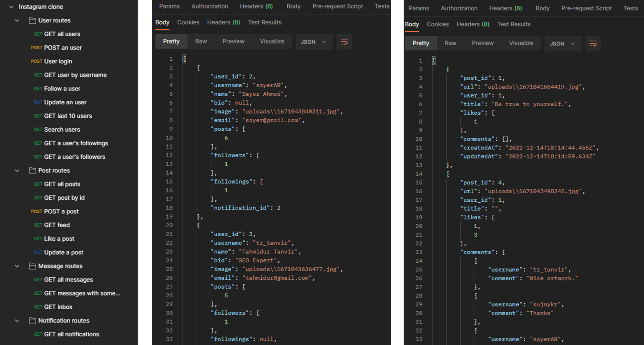Click the Message routes folder icon

click(32, 266)
